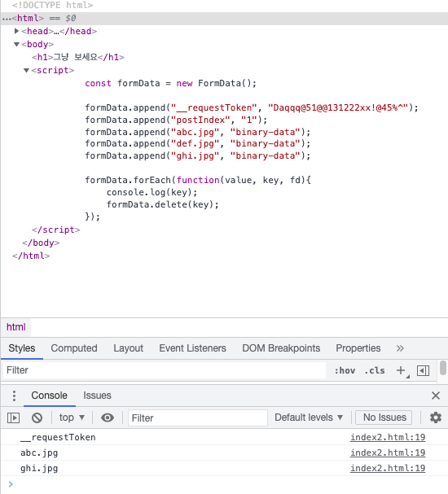The image size is (448, 494).
Task: Select the Issues drawer tab
Action: pyautogui.click(x=97, y=396)
